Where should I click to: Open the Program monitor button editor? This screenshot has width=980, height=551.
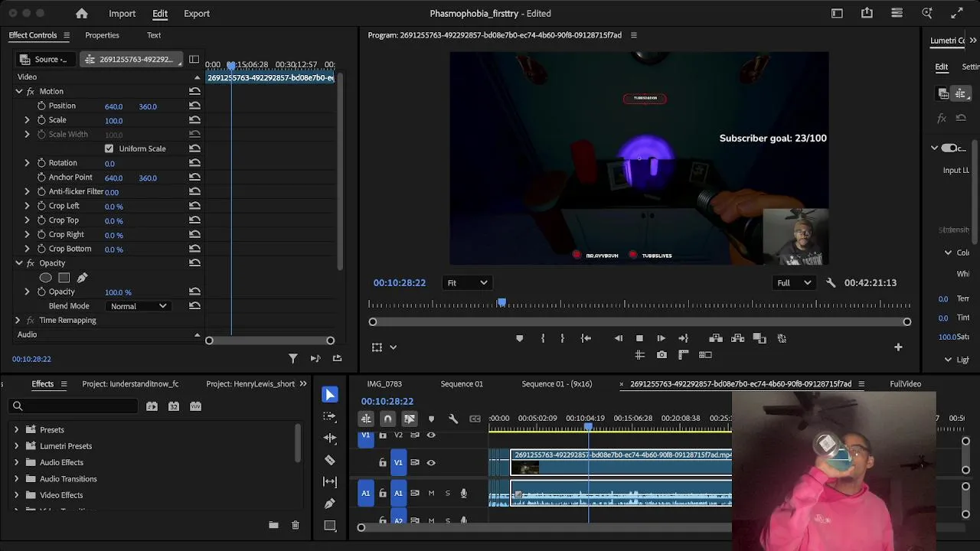pyautogui.click(x=898, y=347)
